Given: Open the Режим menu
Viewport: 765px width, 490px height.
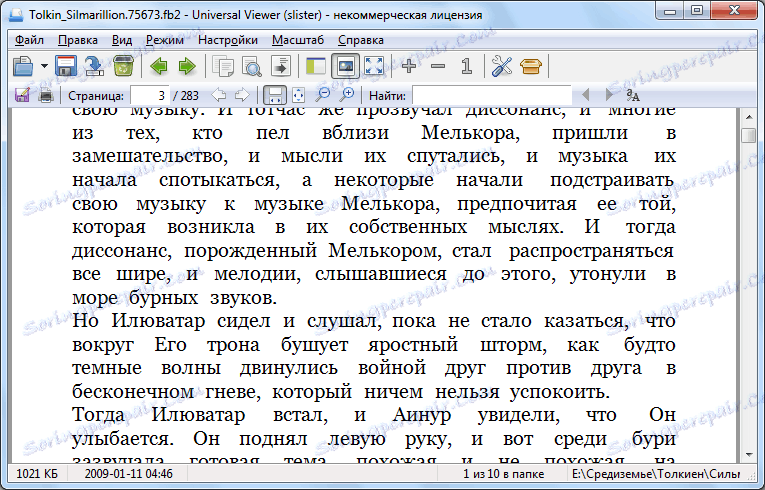Looking at the screenshot, I should pos(165,40).
